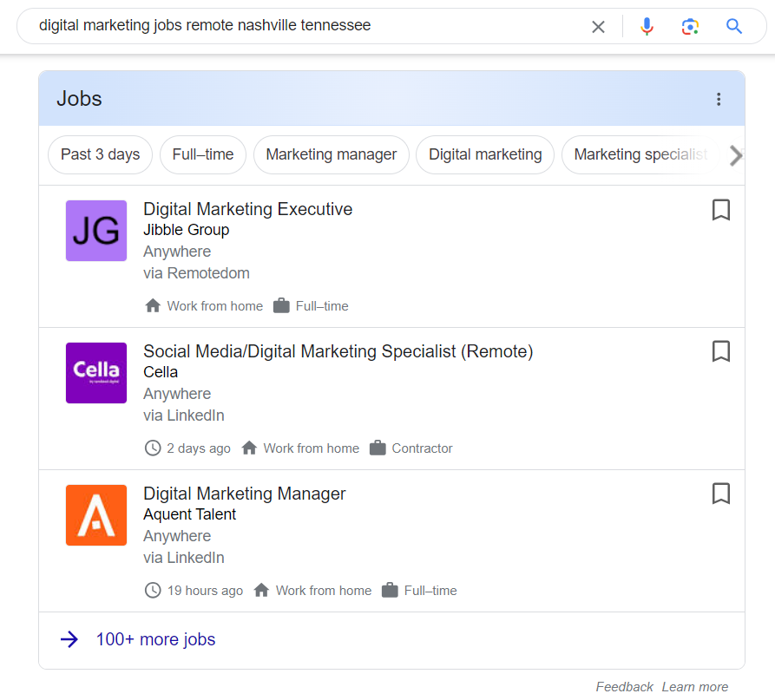Open the Jobs panel three-dot menu
The width and height of the screenshot is (775, 700).
pos(719,99)
